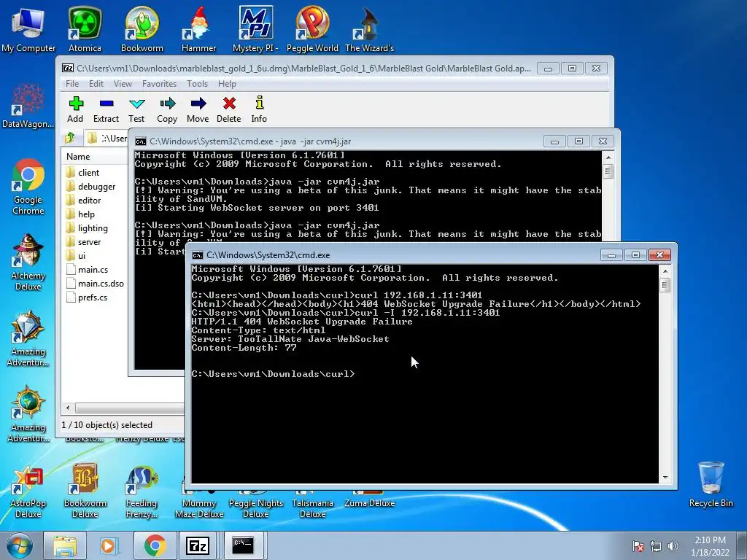
Task: Click the left scroll arrow in 7-Zip list
Action: click(68, 408)
